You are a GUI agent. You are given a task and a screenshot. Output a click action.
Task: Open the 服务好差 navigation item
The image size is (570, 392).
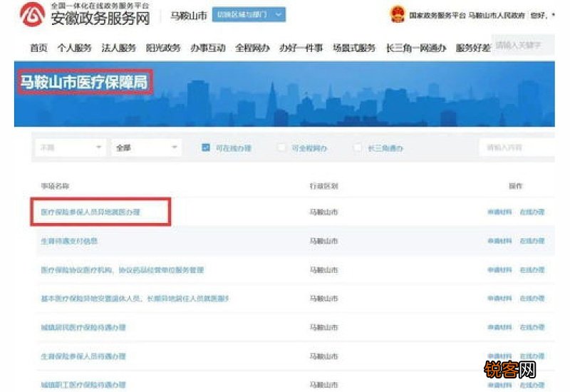pos(473,48)
